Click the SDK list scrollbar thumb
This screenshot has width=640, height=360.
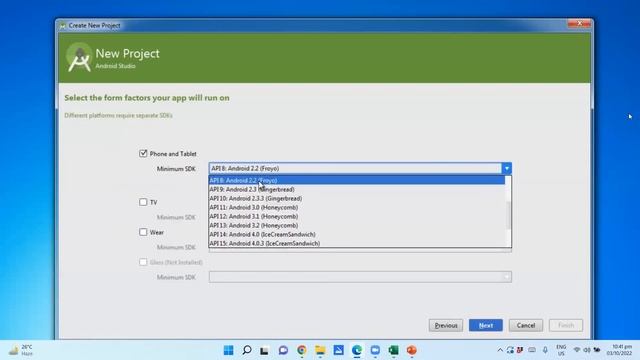click(x=508, y=215)
